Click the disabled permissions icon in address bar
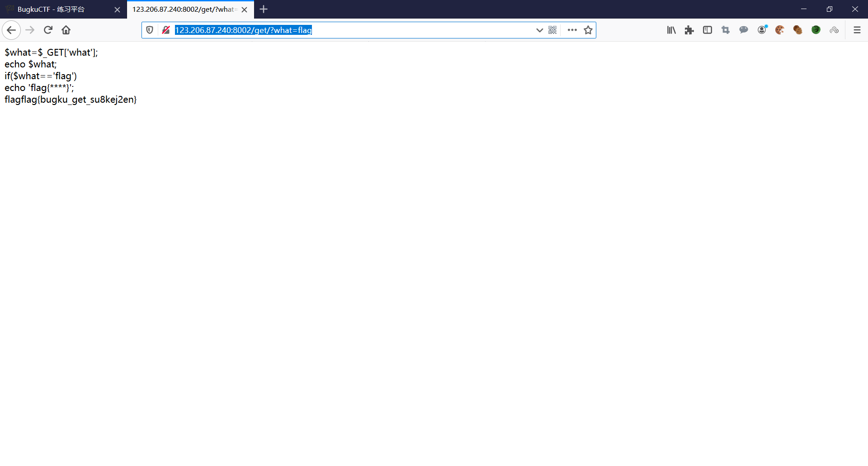Screen dimensions: 868x466 pyautogui.click(x=166, y=30)
